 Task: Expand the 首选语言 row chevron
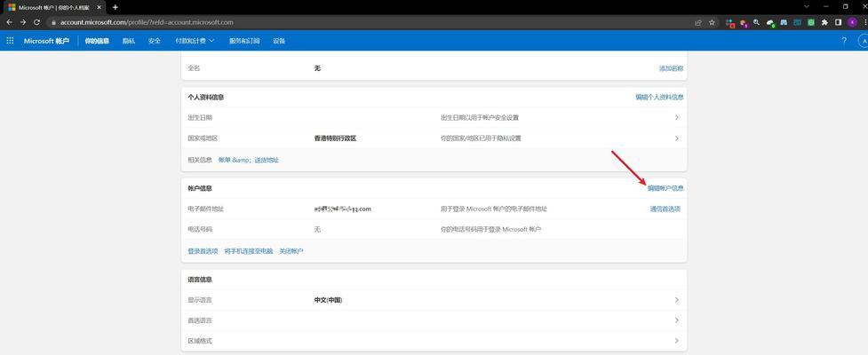click(676, 320)
